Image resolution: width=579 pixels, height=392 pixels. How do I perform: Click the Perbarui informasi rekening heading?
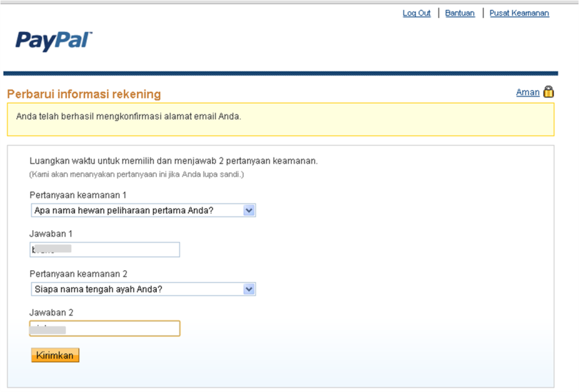(84, 95)
